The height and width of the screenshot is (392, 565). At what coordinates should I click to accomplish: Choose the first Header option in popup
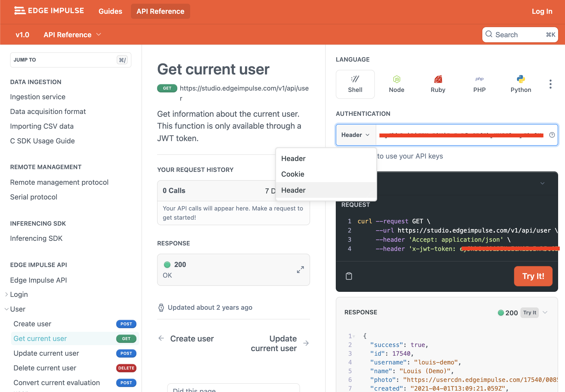point(326,158)
